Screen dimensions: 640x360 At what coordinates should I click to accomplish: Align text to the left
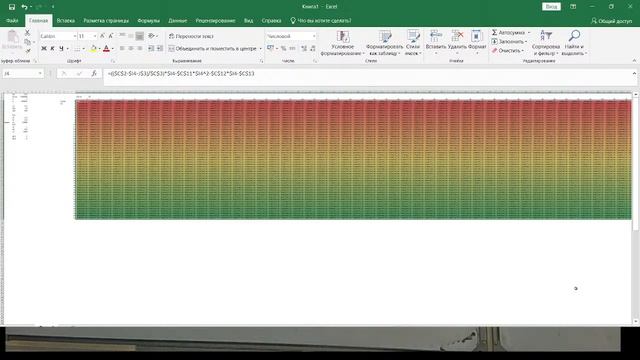[122, 49]
